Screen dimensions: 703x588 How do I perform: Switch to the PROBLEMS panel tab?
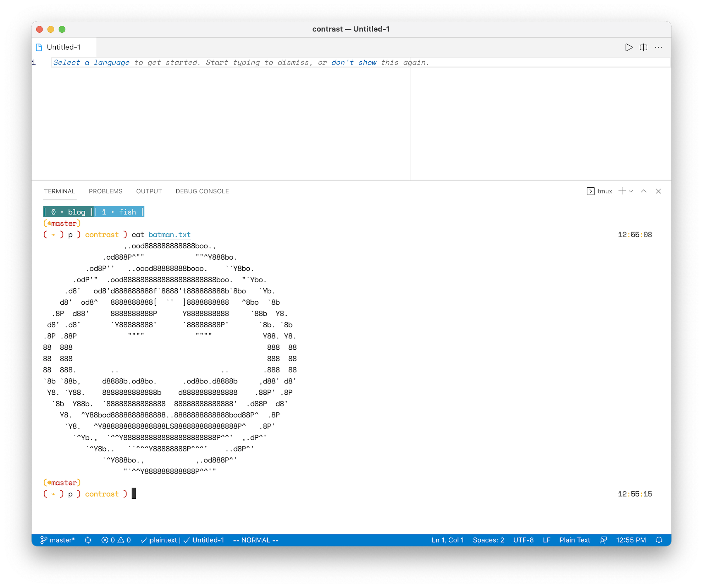pyautogui.click(x=106, y=191)
